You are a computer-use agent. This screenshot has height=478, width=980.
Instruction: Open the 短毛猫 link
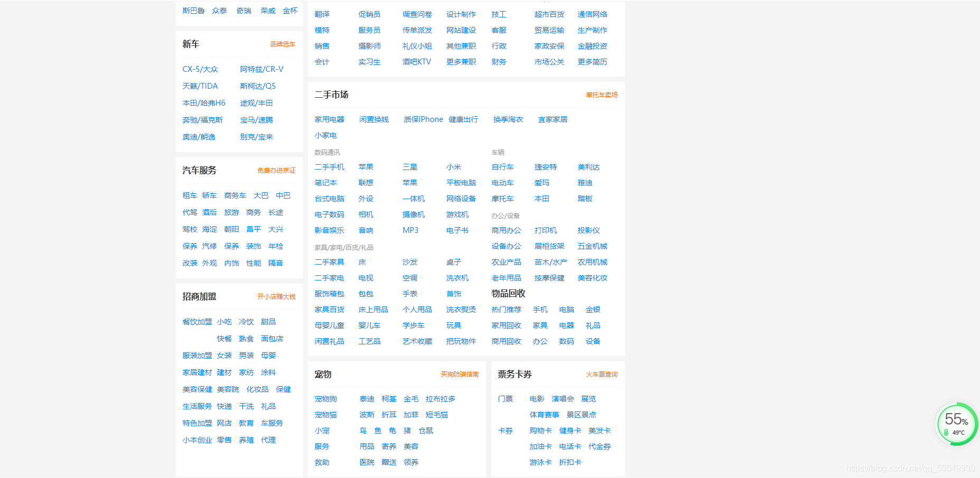[437, 415]
